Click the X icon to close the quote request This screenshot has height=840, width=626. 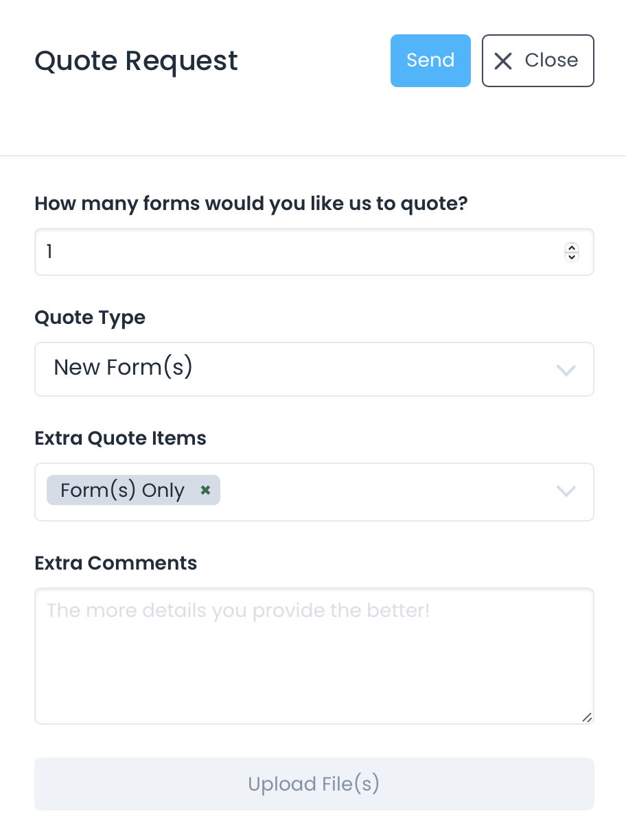503,61
